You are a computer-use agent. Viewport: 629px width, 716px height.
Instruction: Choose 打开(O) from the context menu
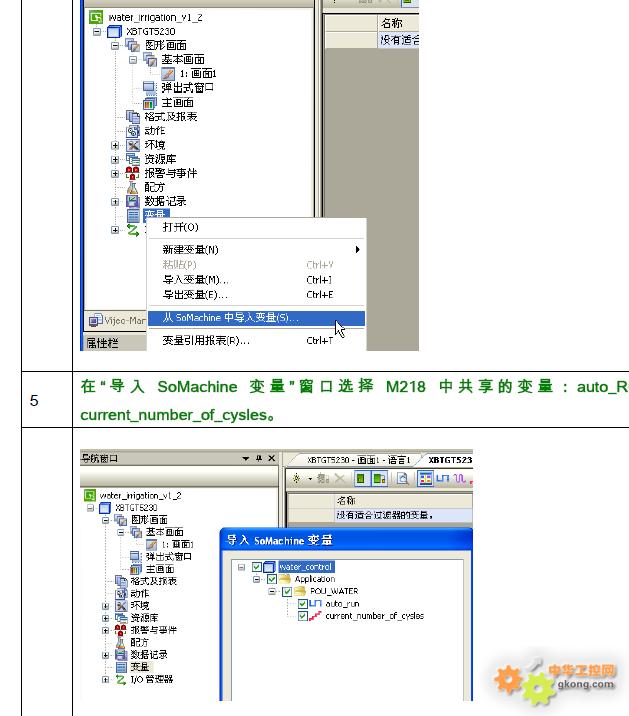point(256,227)
